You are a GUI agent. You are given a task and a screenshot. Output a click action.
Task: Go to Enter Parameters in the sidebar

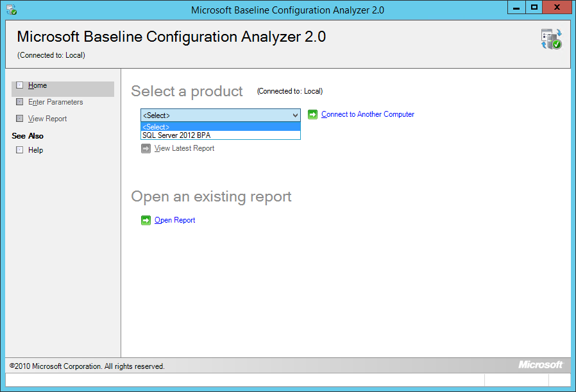(55, 102)
